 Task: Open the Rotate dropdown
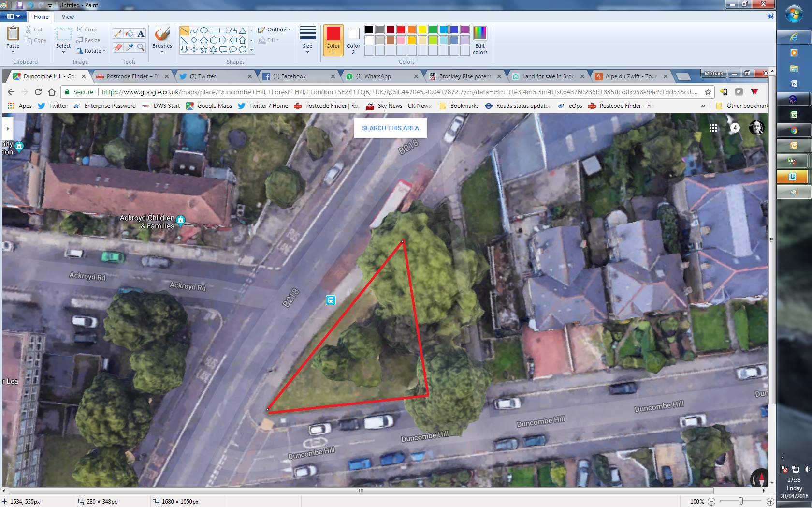[x=91, y=51]
